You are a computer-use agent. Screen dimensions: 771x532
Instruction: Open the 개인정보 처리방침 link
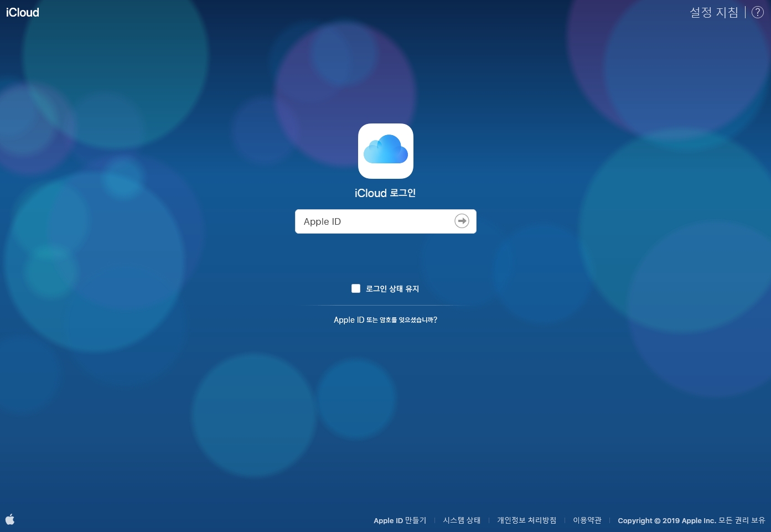click(x=526, y=520)
